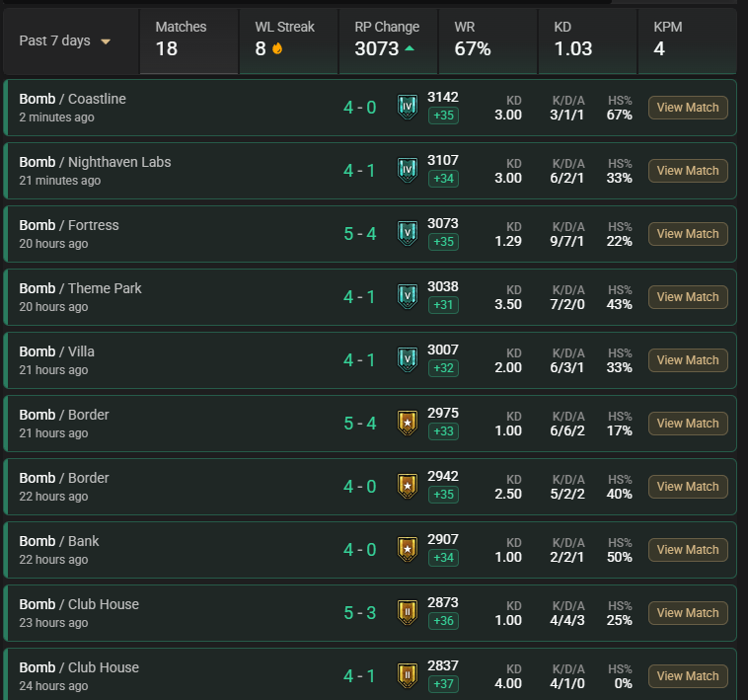The image size is (748, 700).
Task: Open View Match for the Fortress game
Action: pos(688,234)
